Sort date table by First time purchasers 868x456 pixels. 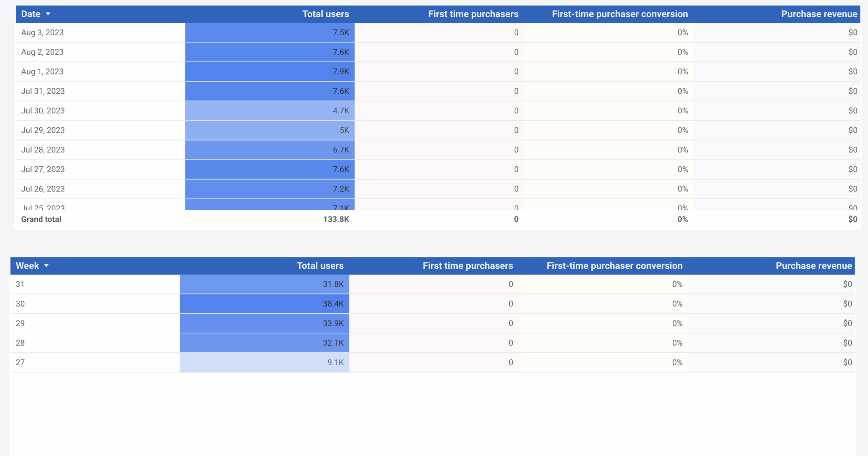tap(473, 14)
